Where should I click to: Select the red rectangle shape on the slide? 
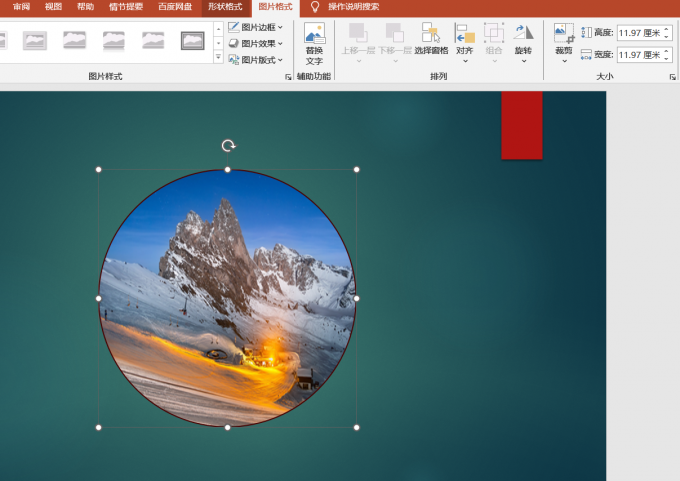tap(522, 125)
